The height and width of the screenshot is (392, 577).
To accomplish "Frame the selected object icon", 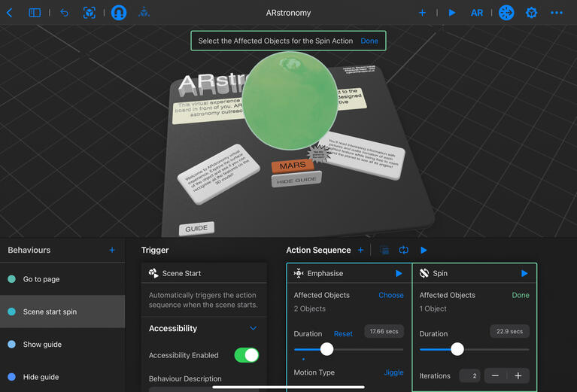I will coord(89,13).
